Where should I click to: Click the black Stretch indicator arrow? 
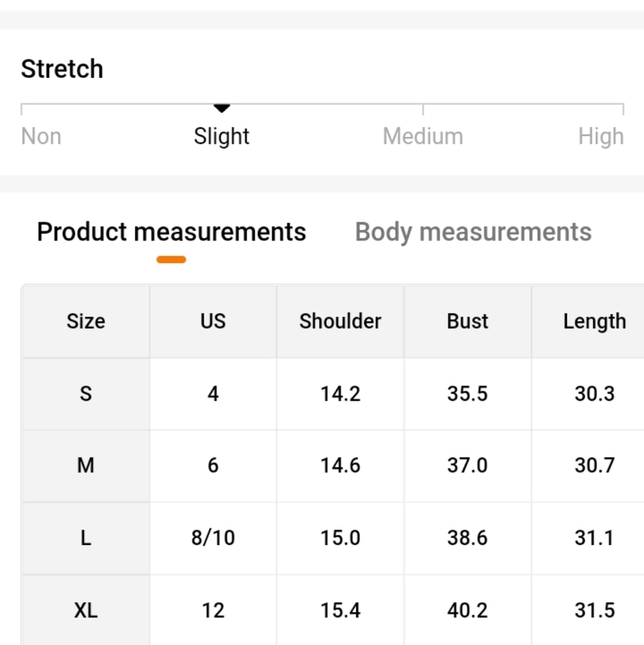point(222,108)
